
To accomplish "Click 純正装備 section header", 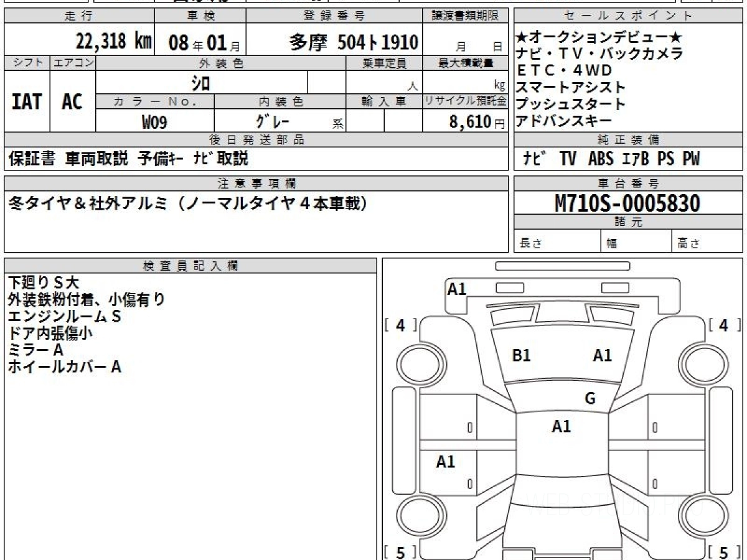I will click(629, 139).
